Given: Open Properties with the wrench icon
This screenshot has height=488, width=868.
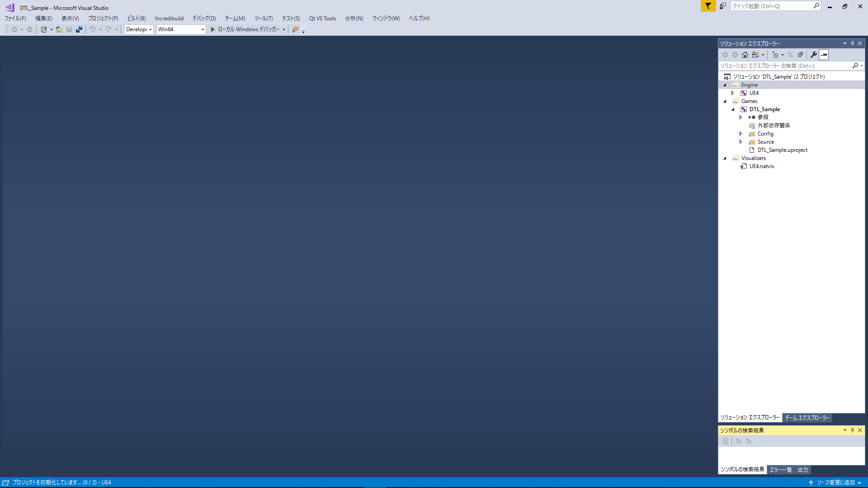Looking at the screenshot, I should click(814, 55).
